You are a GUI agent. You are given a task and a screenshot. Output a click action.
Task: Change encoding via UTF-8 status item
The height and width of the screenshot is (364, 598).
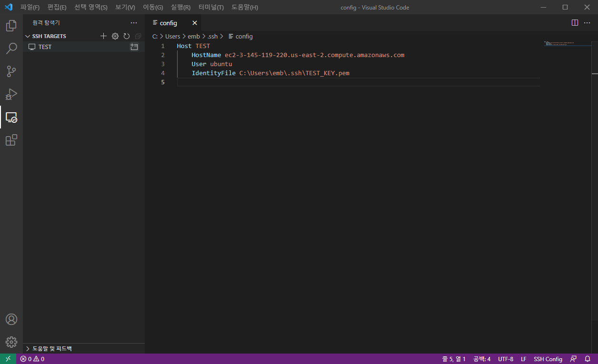pyautogui.click(x=506, y=359)
